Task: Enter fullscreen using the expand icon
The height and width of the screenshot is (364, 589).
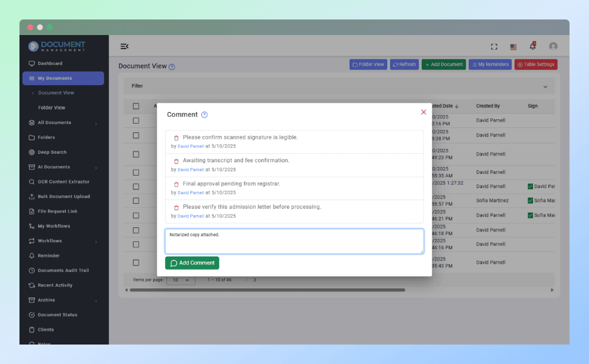Action: point(494,46)
